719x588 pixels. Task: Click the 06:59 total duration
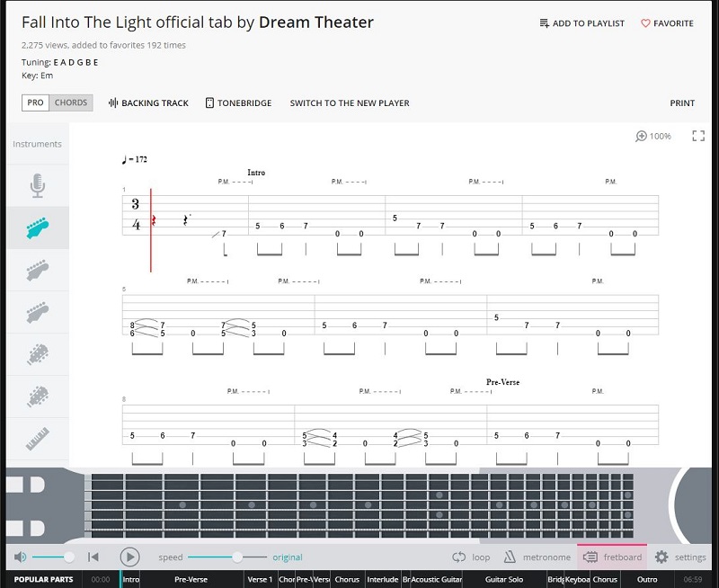(x=692, y=579)
